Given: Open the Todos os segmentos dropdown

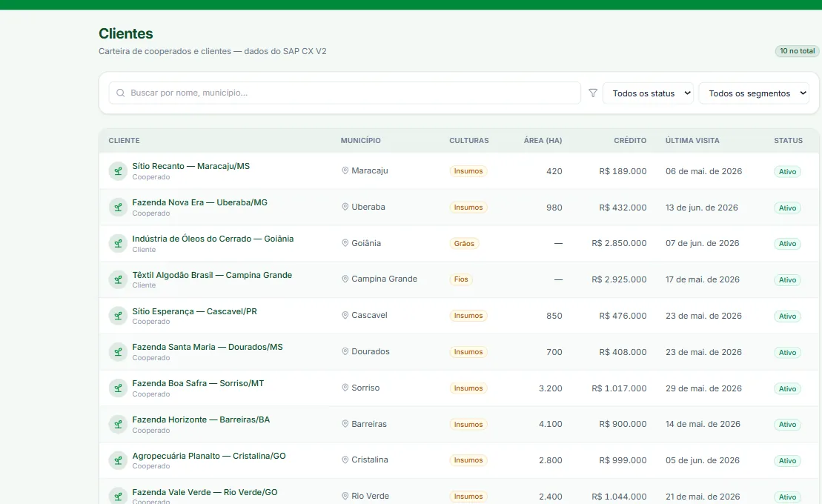Looking at the screenshot, I should coord(754,93).
